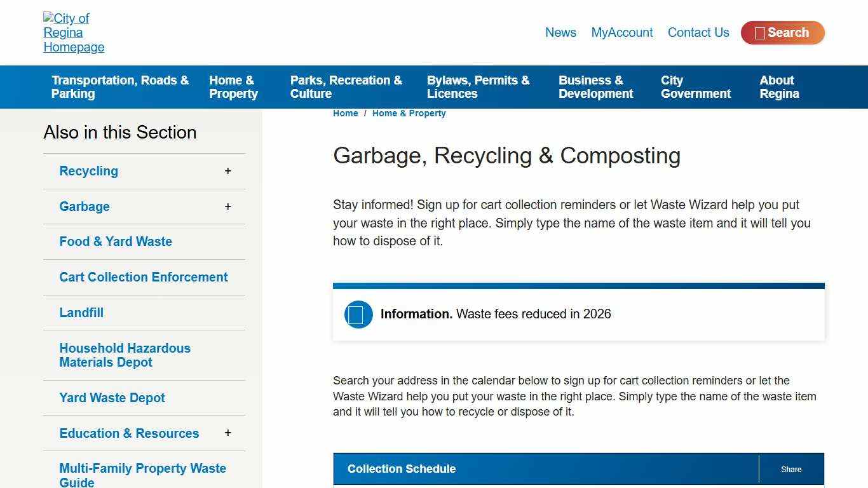868x488 pixels.
Task: Visit the News page
Action: point(560,32)
